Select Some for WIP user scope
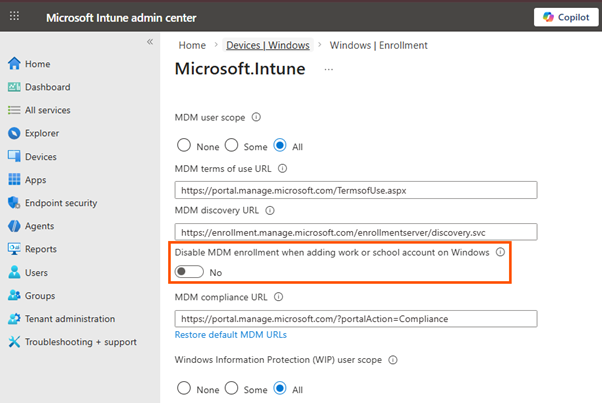This screenshot has height=403, width=602. [232, 388]
